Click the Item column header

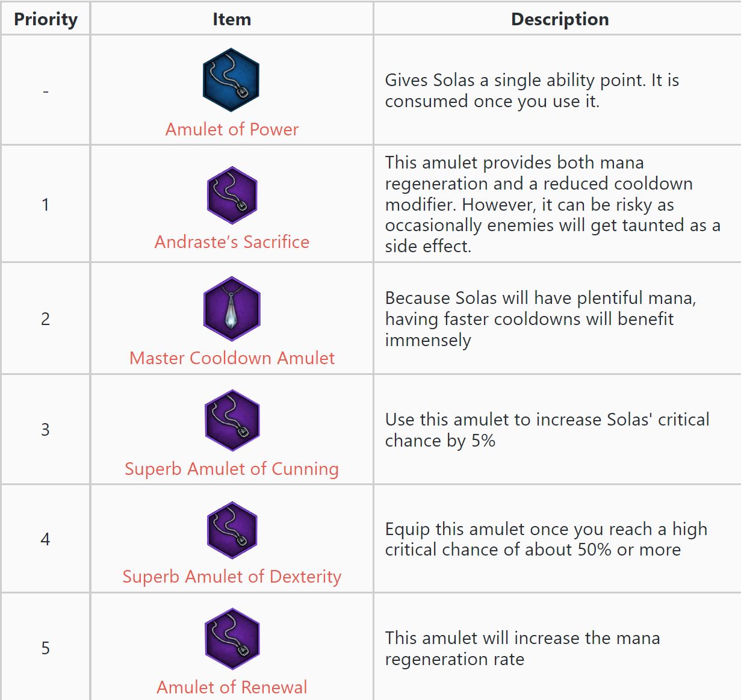pyautogui.click(x=232, y=19)
